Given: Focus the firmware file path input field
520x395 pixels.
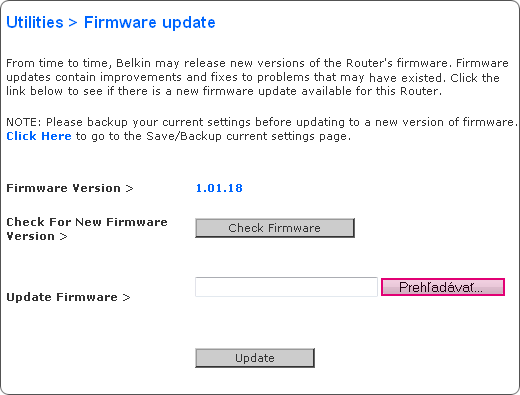Looking at the screenshot, I should (x=286, y=287).
